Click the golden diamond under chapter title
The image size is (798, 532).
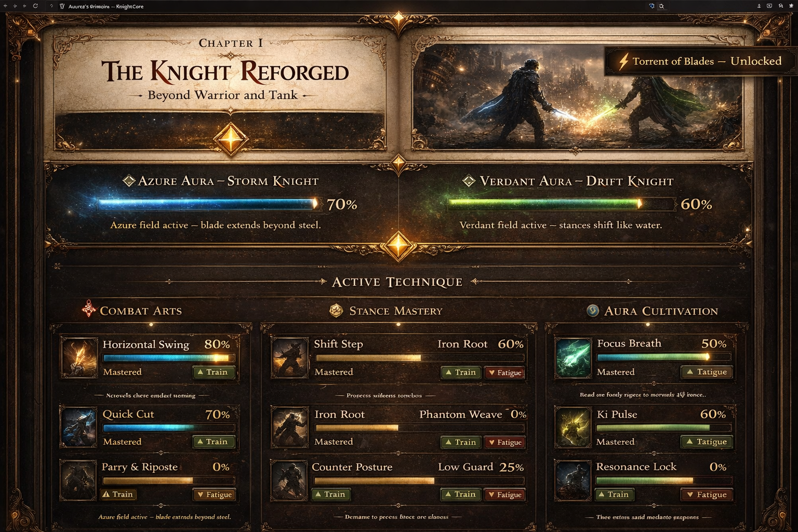(x=231, y=139)
